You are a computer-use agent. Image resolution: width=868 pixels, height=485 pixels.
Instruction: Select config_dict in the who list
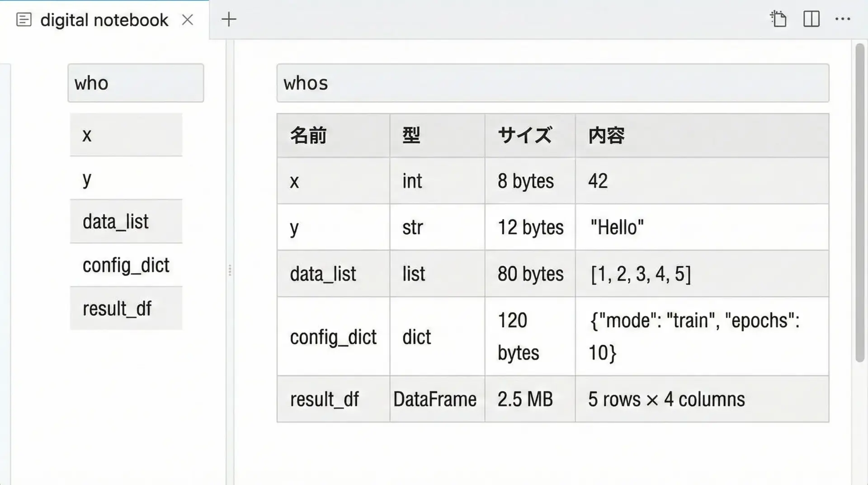click(x=126, y=265)
